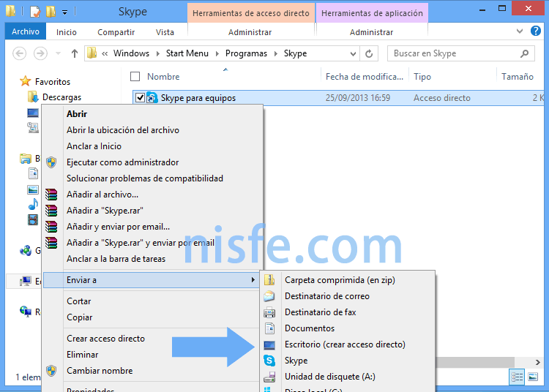This screenshot has width=549, height=392.
Task: Open Administrar under Herramientas de aplicación
Action: (x=371, y=32)
